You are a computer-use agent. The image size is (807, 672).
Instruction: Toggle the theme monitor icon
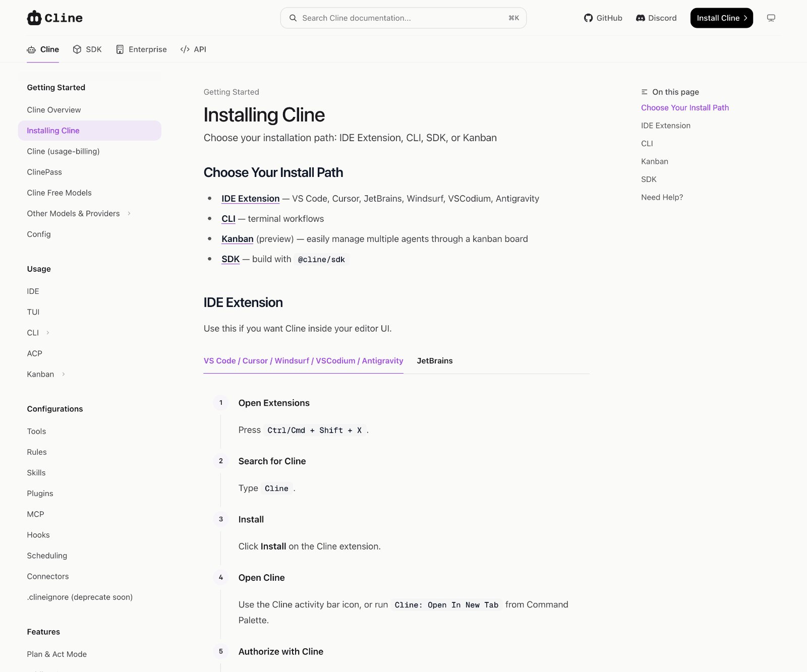(x=771, y=18)
